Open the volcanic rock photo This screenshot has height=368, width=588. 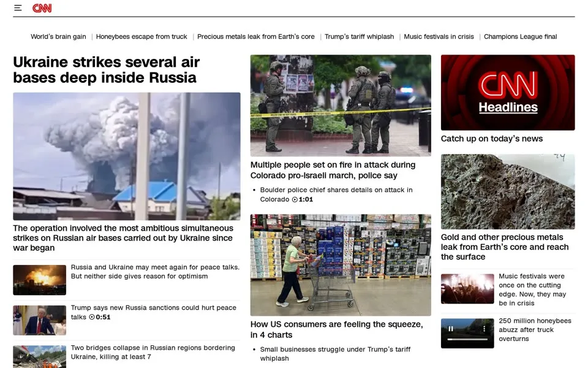(508, 191)
